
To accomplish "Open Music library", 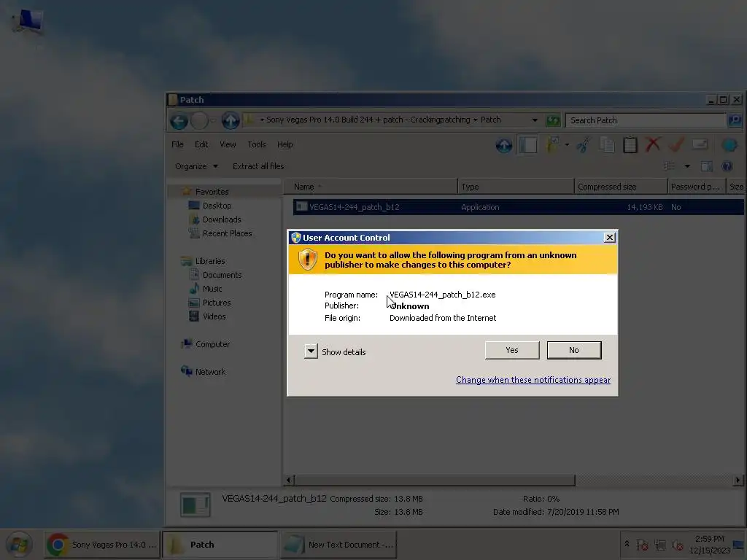I will pos(212,289).
